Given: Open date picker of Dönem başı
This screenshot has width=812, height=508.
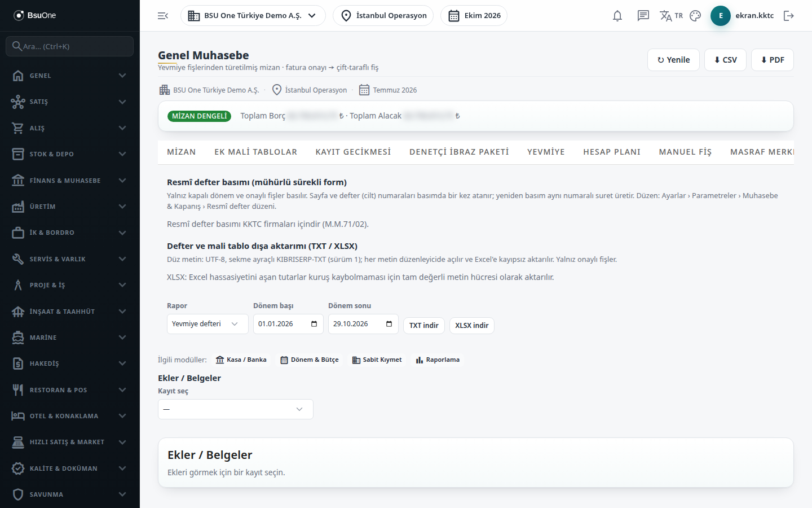Looking at the screenshot, I should 314,324.
